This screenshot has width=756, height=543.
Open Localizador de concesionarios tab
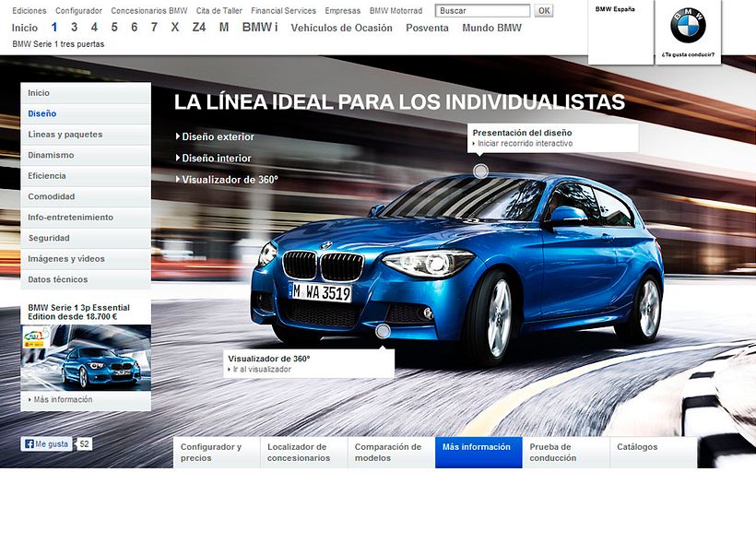(x=303, y=453)
